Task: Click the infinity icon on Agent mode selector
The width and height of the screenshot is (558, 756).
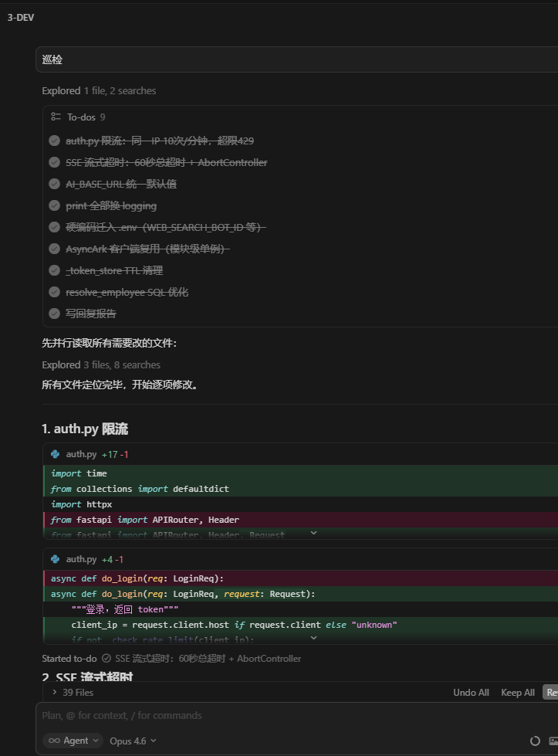Action: (54, 741)
